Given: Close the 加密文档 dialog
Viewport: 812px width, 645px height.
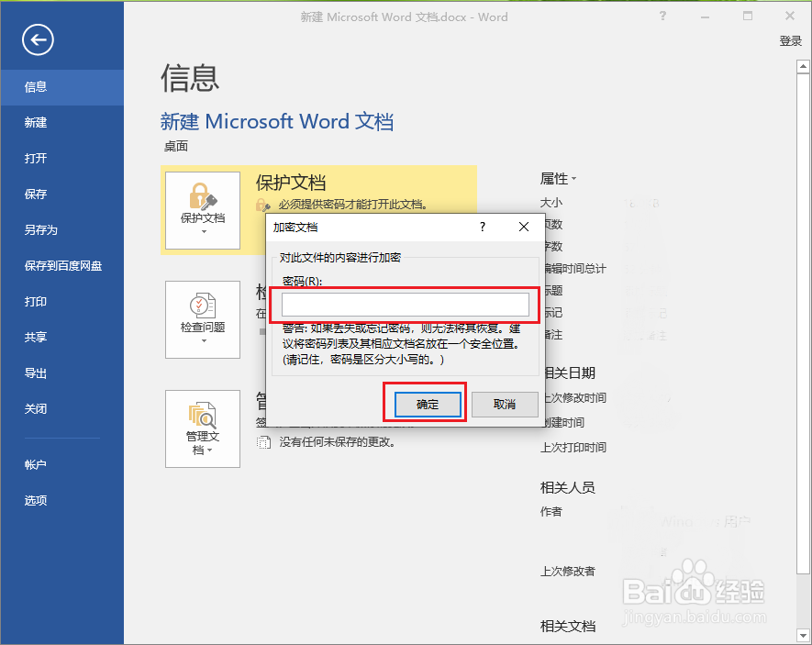Looking at the screenshot, I should point(524,227).
